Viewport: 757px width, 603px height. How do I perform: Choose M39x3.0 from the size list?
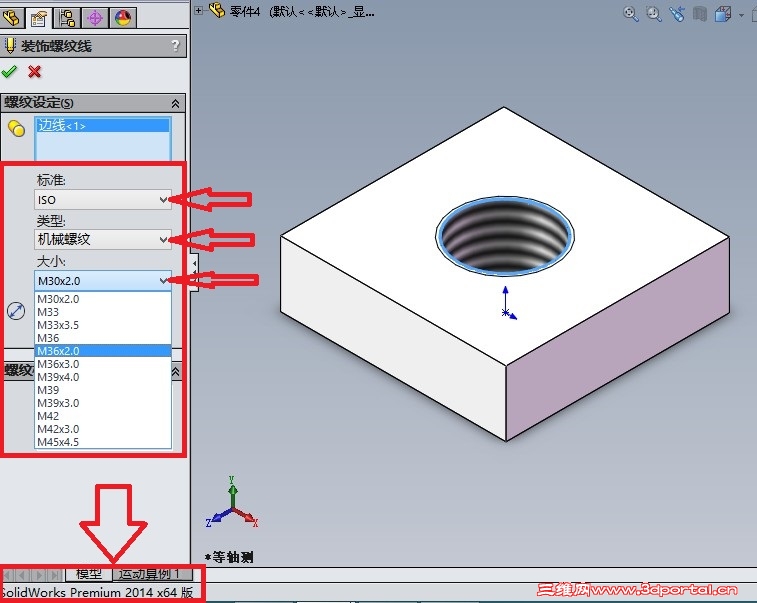tap(103, 403)
